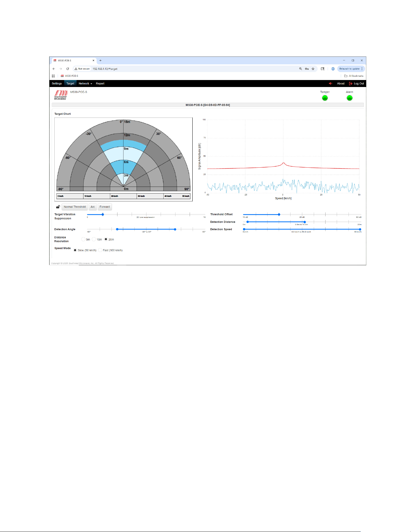Select the Target menu item
411x532 pixels.
[70, 84]
